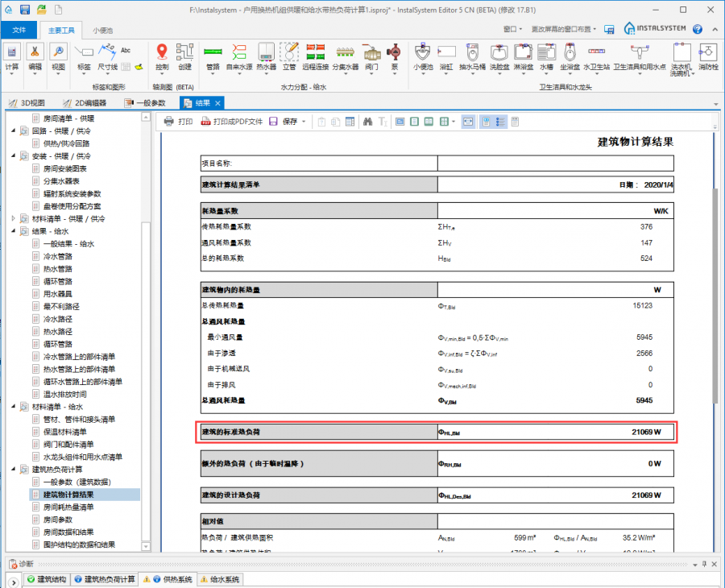The height and width of the screenshot is (588, 725).
Task: Collapse the 建筑热负荷计算 tree node
Action: pos(13,469)
